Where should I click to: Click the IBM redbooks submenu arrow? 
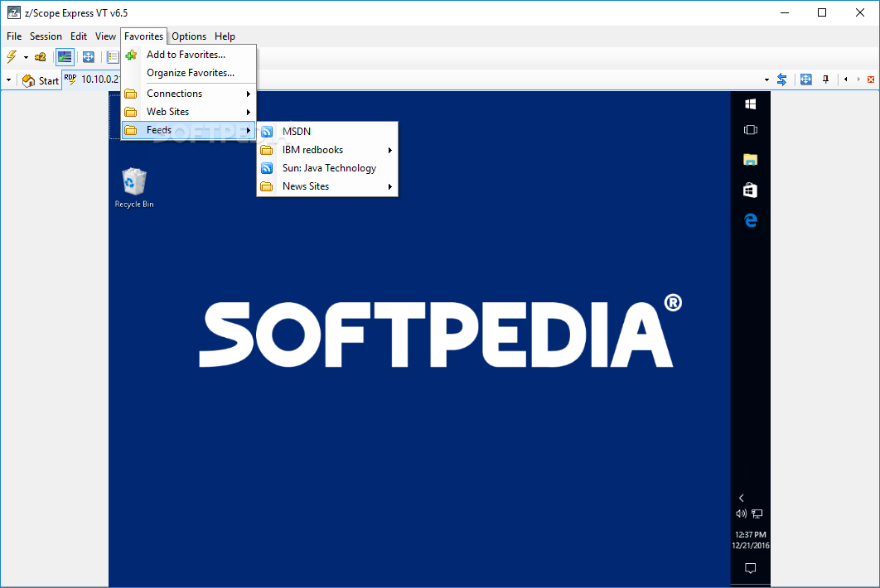[389, 150]
